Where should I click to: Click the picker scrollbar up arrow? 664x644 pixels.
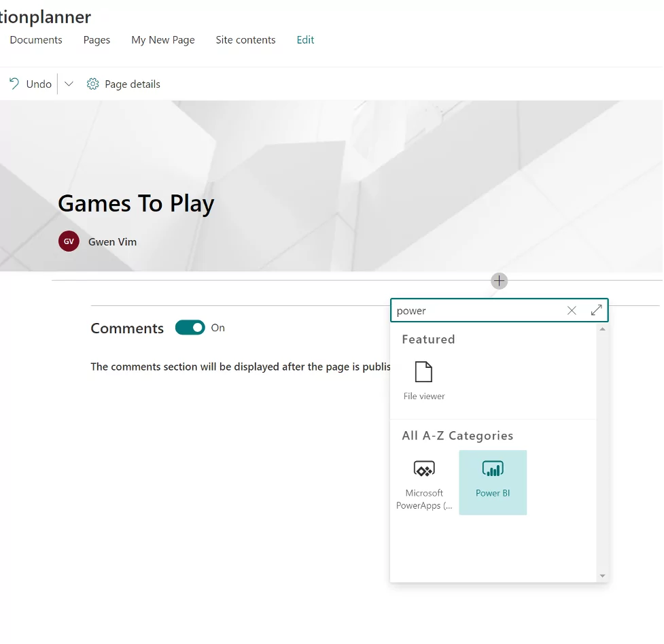[603, 329]
